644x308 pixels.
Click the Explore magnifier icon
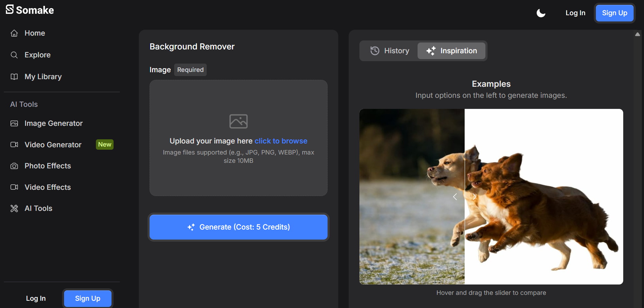[14, 55]
